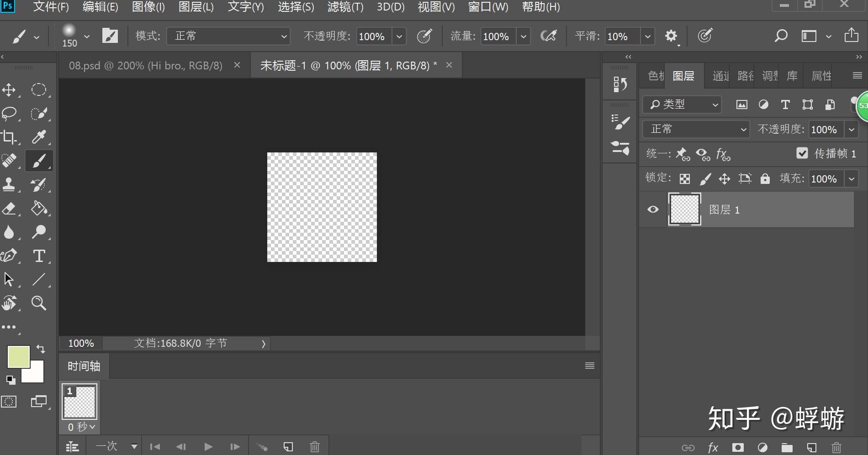Hide layer 图层 1 with eye icon
Viewport: 868px width, 455px height.
tap(653, 209)
